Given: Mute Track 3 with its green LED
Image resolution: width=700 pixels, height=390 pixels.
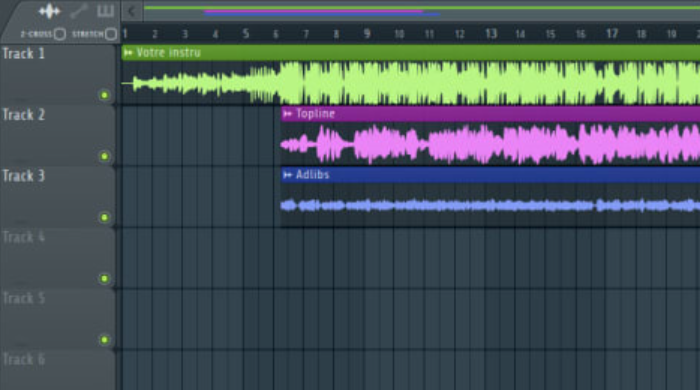Looking at the screenshot, I should pos(104,217).
